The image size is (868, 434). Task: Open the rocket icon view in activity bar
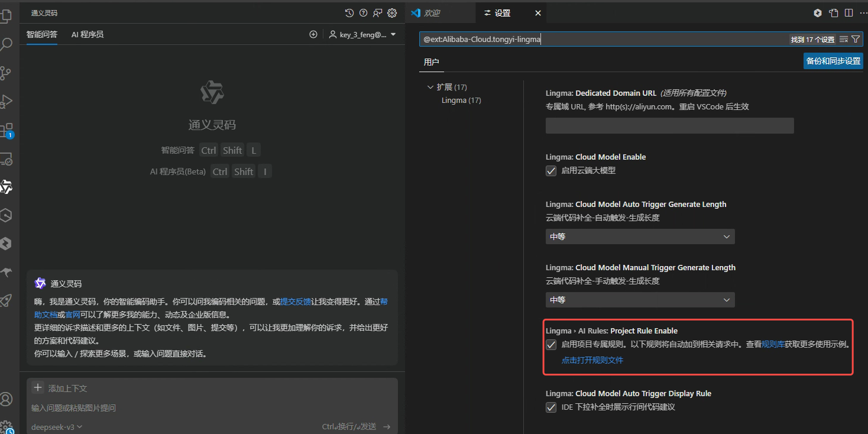coord(6,300)
